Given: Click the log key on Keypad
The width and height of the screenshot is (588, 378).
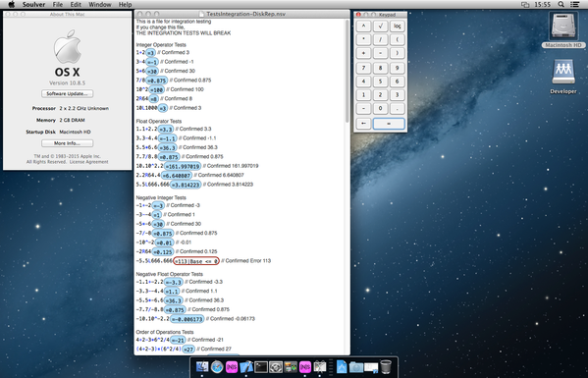Looking at the screenshot, I should coord(398,27).
